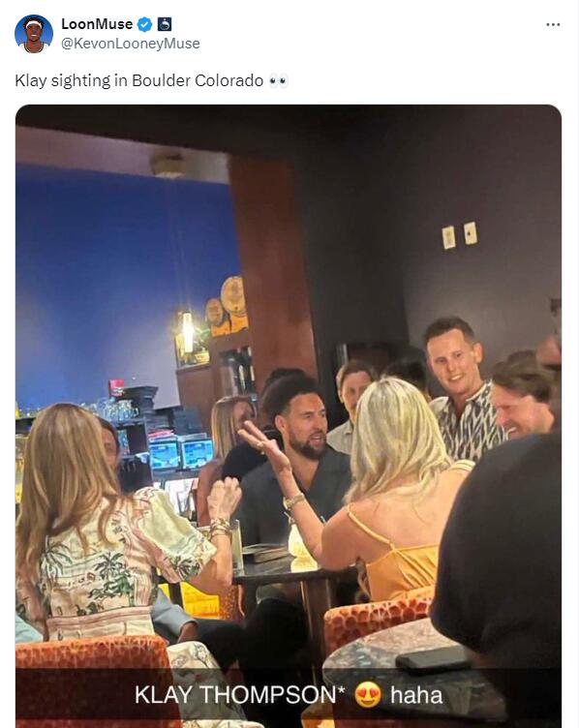Click the heart-eyes emoji in the caption
This screenshot has width=579, height=728.
click(x=368, y=695)
